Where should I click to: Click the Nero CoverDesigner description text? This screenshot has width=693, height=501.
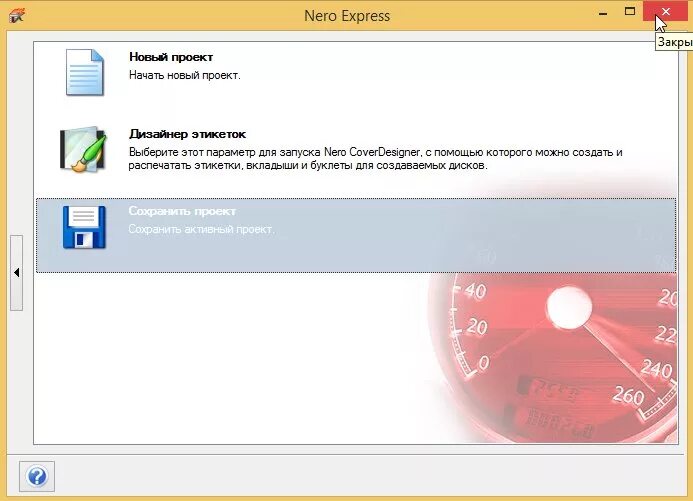(375, 159)
